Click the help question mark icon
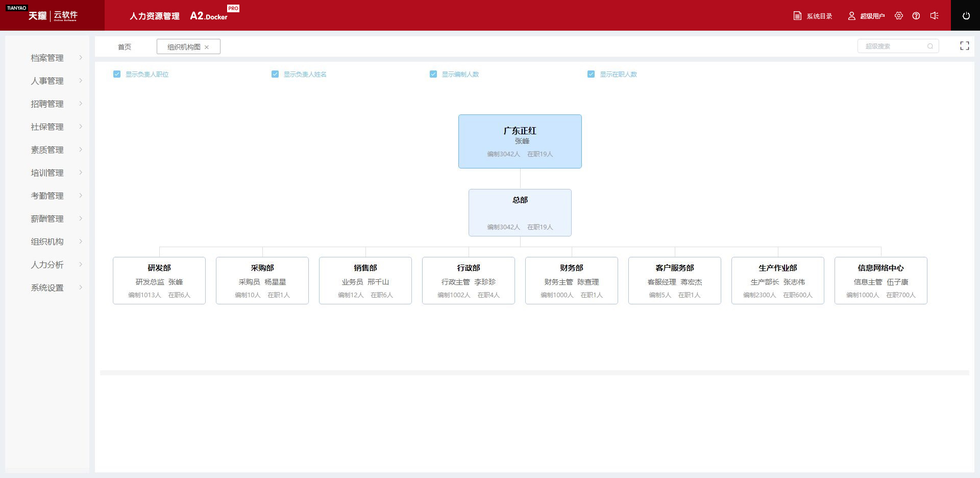 916,16
